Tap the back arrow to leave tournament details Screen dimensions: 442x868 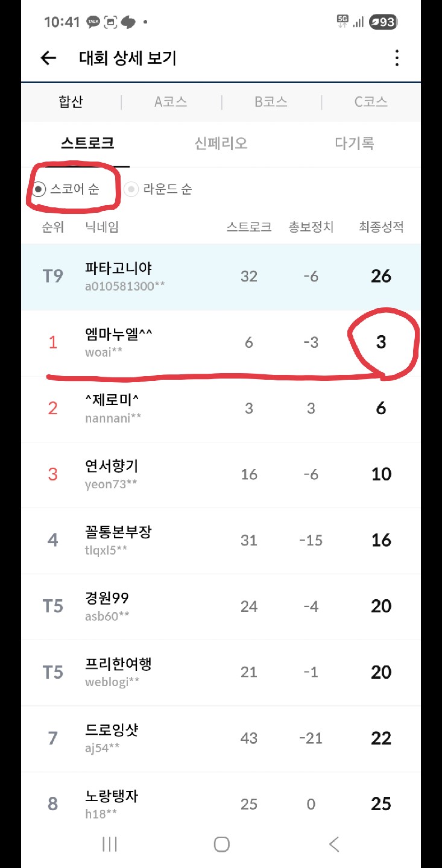[48, 58]
